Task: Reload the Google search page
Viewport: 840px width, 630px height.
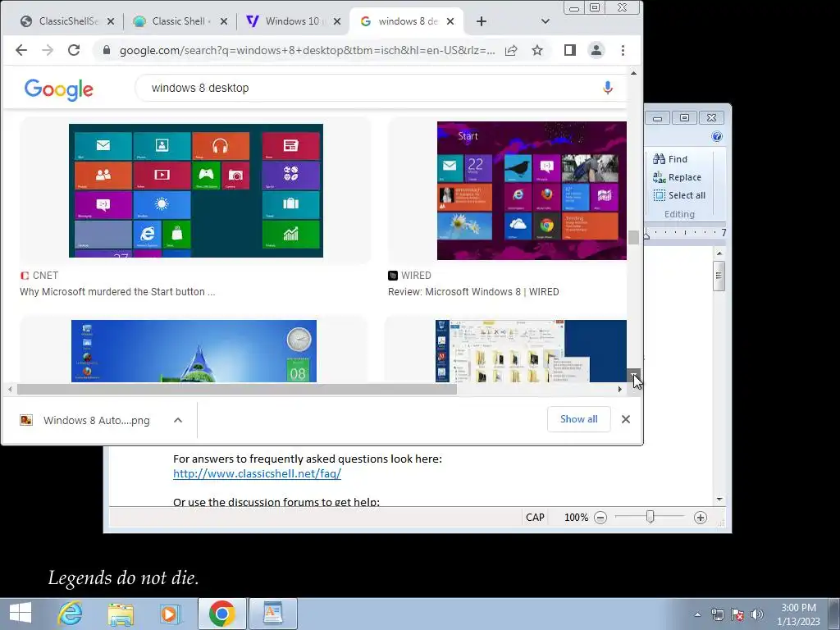Action: click(x=74, y=50)
